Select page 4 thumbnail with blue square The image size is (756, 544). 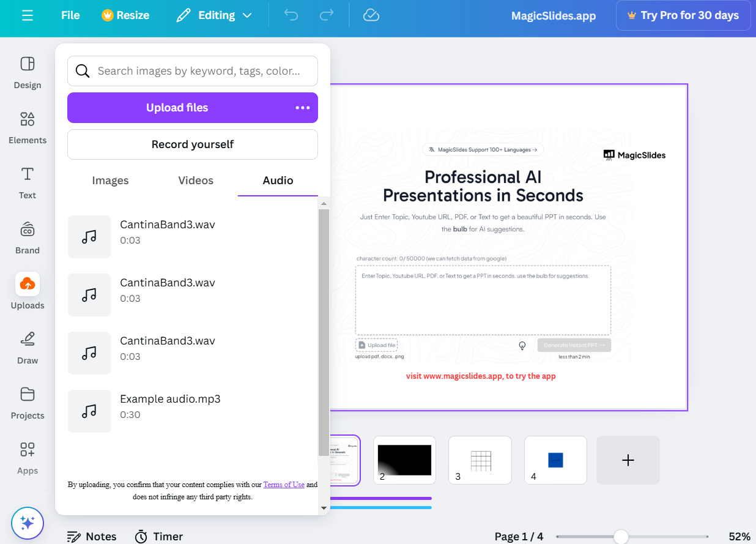(x=555, y=460)
